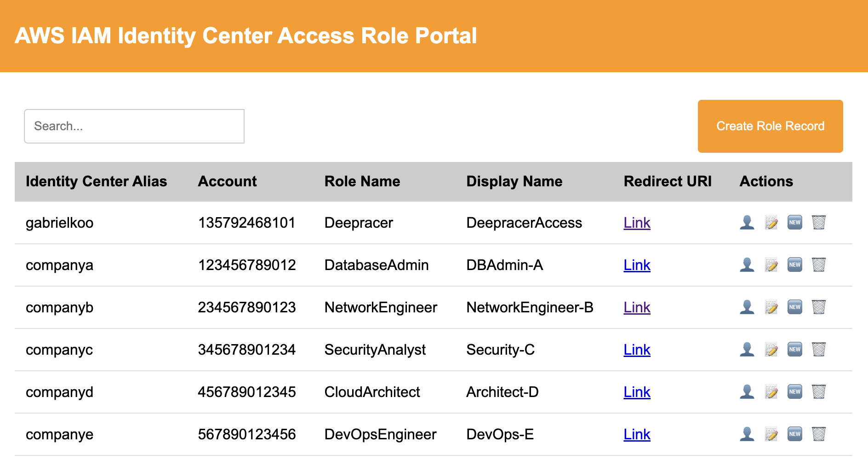Click trash icon for Deepracer role
The image size is (868, 472).
click(819, 223)
